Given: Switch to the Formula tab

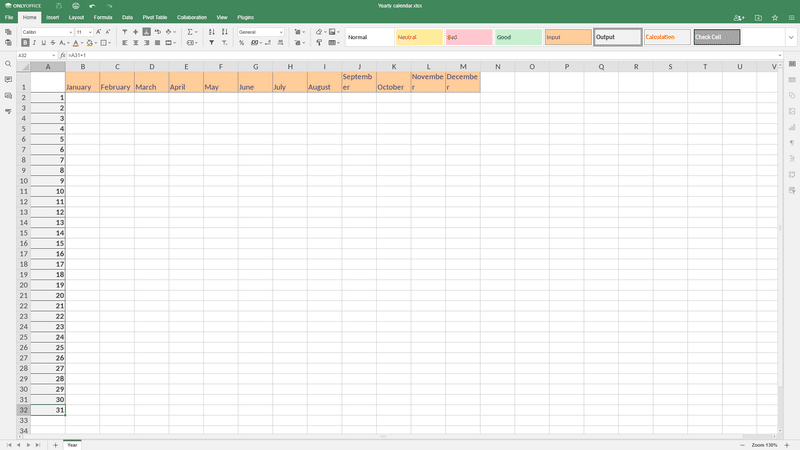Looking at the screenshot, I should coord(103,17).
